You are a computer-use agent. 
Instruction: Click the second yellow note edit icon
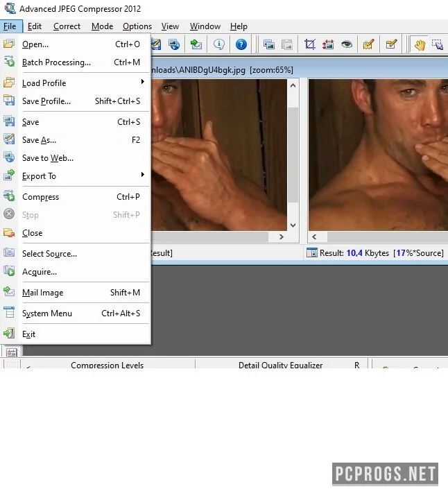[392, 44]
